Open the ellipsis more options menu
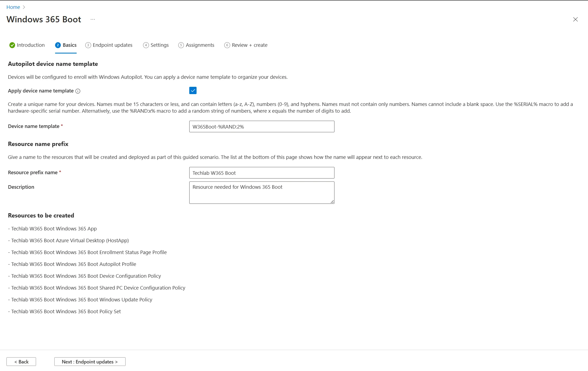 point(93,19)
